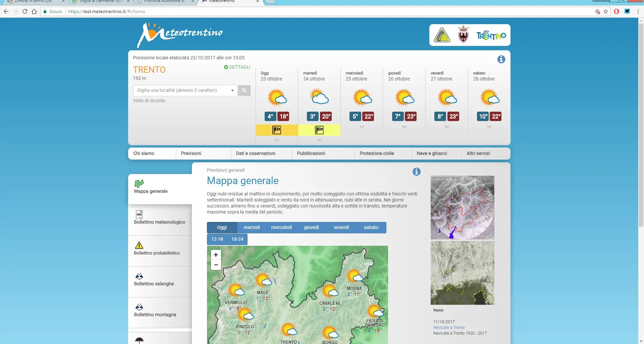Click the sun-cloud icon above CAVALESE
Viewport: 644px width, 344px height.
pyautogui.click(x=330, y=291)
